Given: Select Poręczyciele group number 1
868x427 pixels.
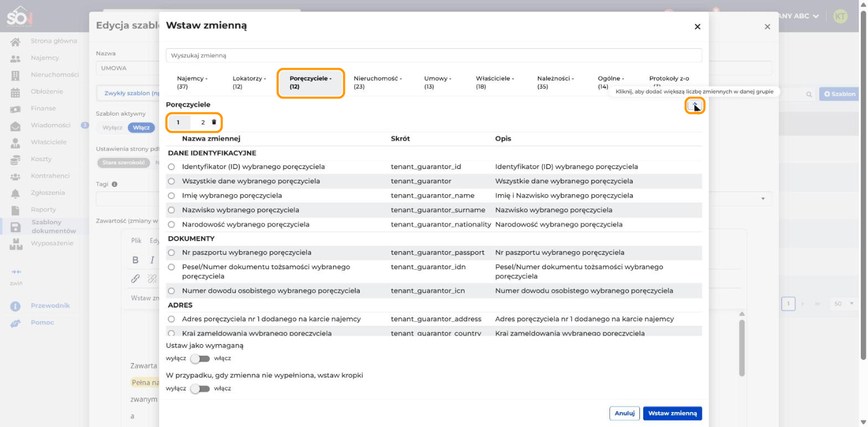Looking at the screenshot, I should pyautogui.click(x=178, y=122).
